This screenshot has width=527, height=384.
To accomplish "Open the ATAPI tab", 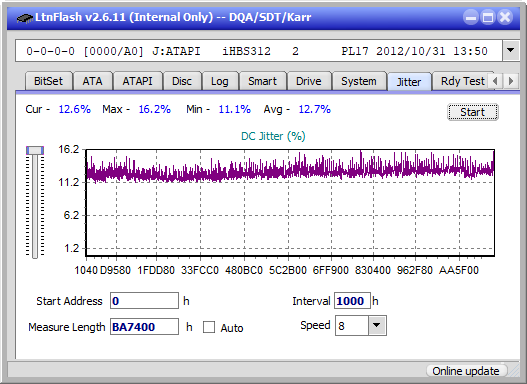I will (137, 81).
